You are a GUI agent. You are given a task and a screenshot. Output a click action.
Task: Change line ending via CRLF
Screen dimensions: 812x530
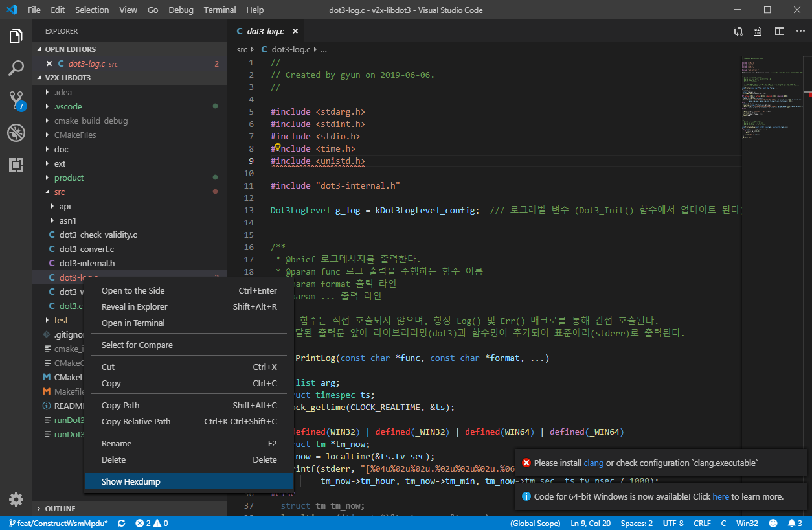[x=702, y=523]
